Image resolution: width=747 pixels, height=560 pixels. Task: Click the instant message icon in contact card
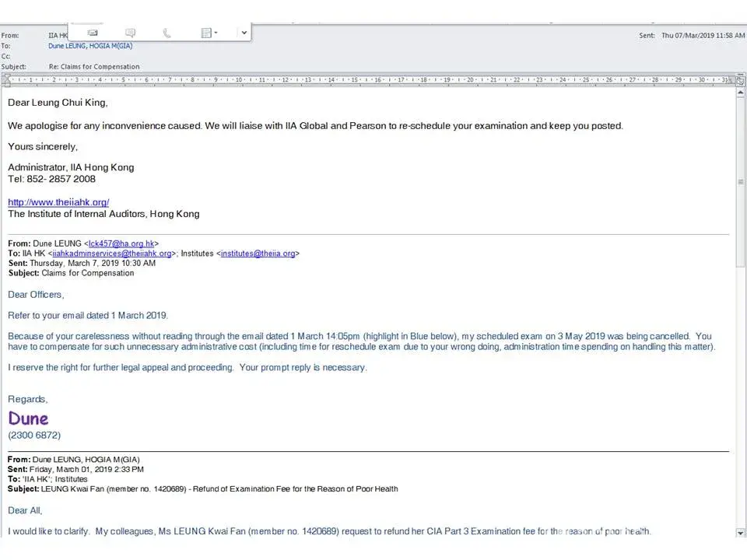click(130, 33)
